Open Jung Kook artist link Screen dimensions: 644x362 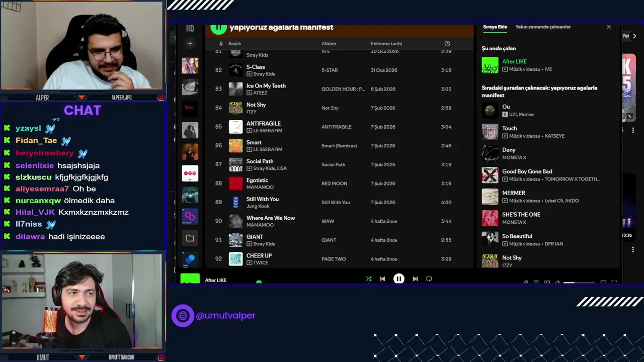click(258, 206)
